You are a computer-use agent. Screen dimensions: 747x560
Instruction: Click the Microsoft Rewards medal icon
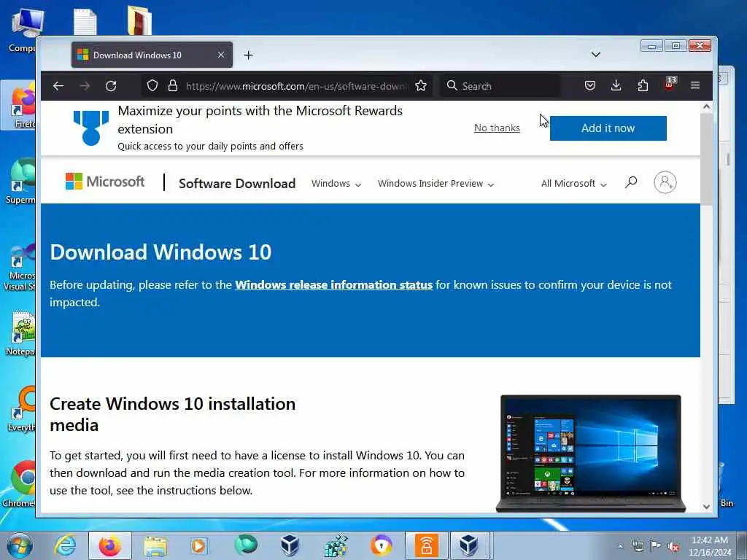pyautogui.click(x=91, y=128)
